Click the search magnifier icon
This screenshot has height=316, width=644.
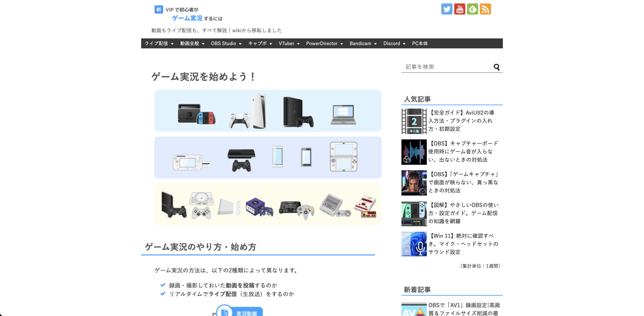[497, 67]
